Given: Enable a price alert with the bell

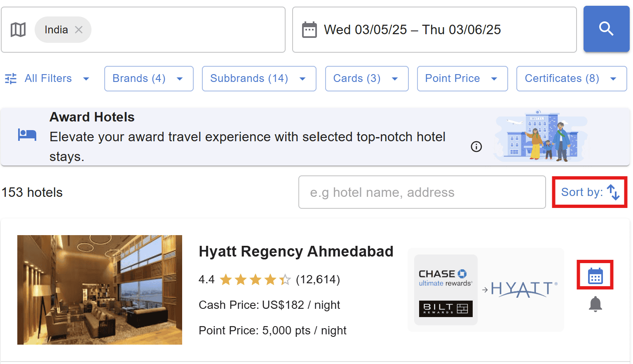Looking at the screenshot, I should 595,304.
